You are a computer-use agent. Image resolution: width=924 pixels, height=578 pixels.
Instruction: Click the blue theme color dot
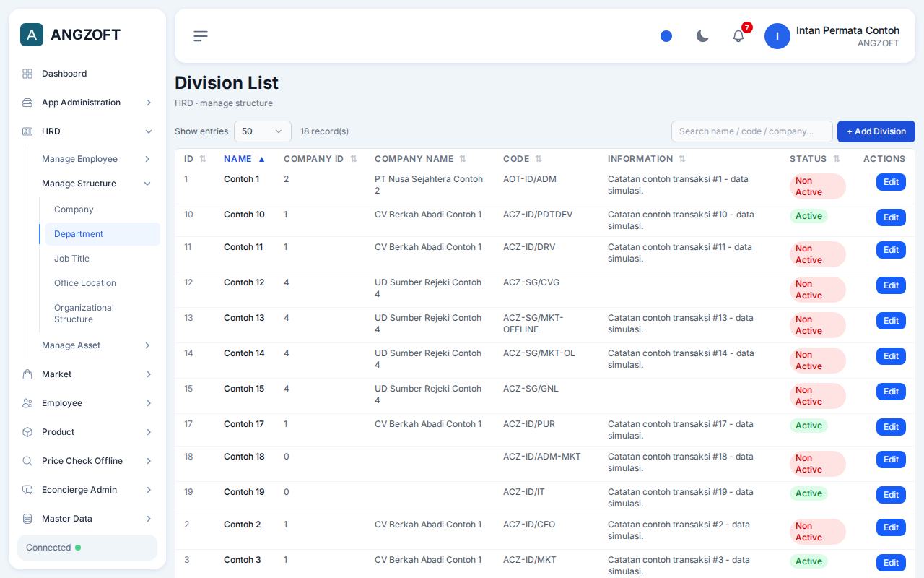click(666, 36)
